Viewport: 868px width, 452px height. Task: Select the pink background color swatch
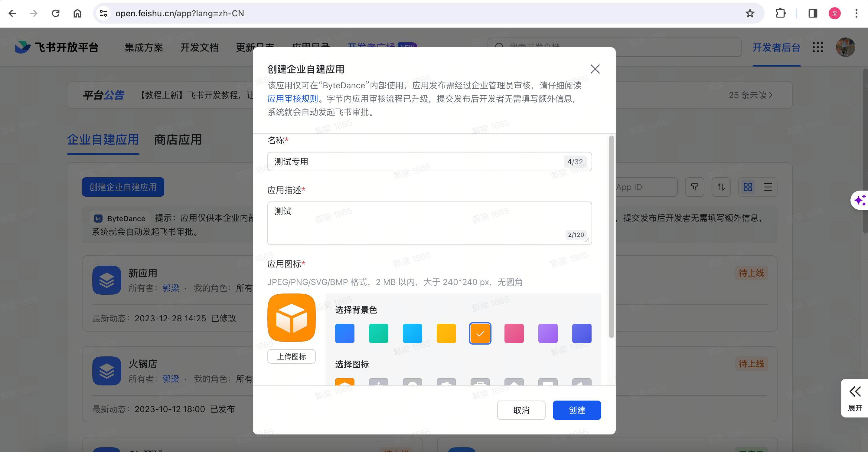tap(514, 333)
